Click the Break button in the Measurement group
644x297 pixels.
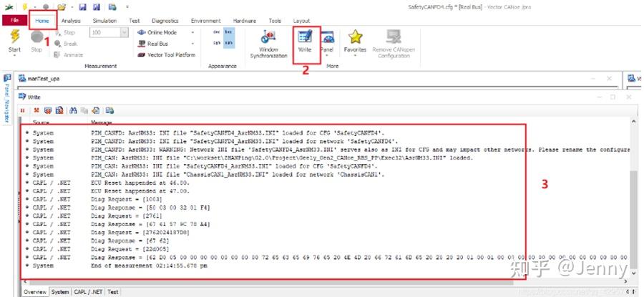[x=66, y=44]
